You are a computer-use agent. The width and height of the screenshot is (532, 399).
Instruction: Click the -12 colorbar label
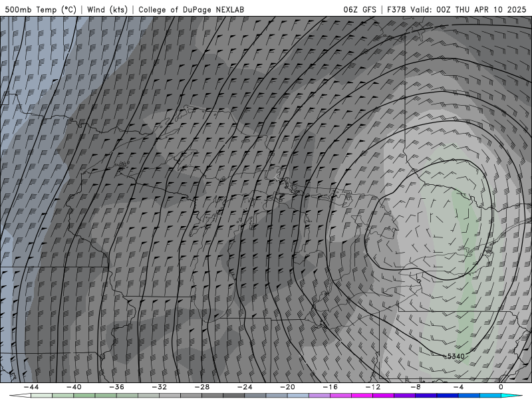(x=373, y=387)
